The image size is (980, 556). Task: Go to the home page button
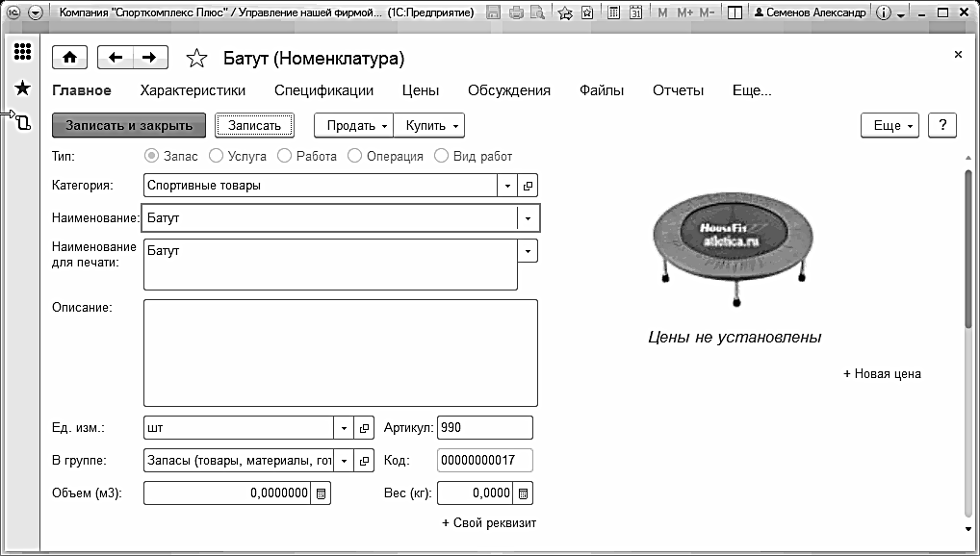pos(69,58)
